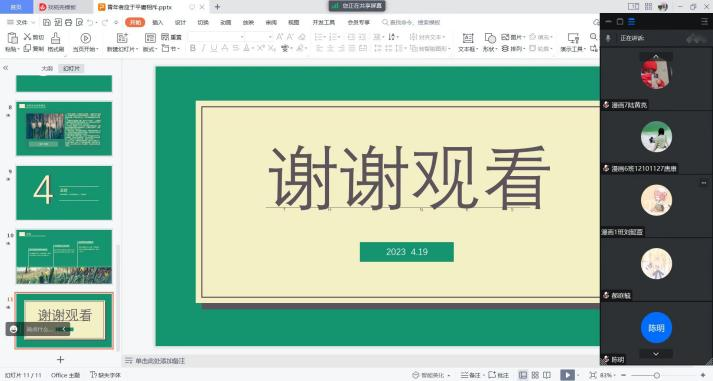Open the 插入 ribbon tab
Screen dimensions: 713x381
158,22
